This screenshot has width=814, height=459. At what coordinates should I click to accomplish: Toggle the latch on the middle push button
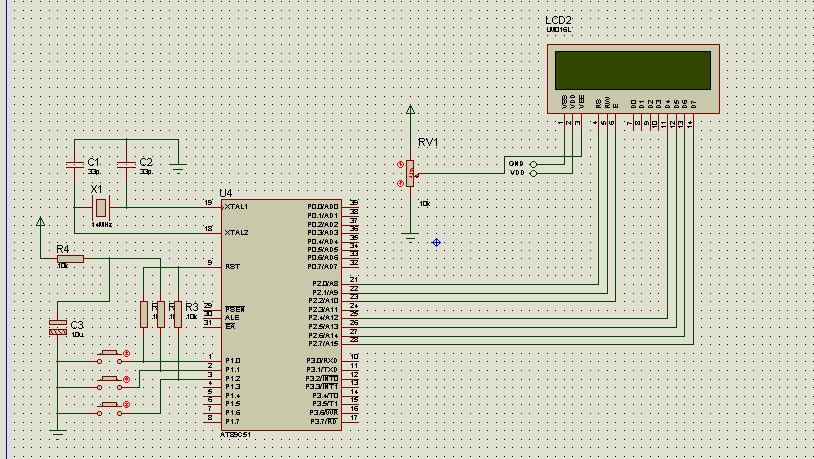[x=126, y=380]
